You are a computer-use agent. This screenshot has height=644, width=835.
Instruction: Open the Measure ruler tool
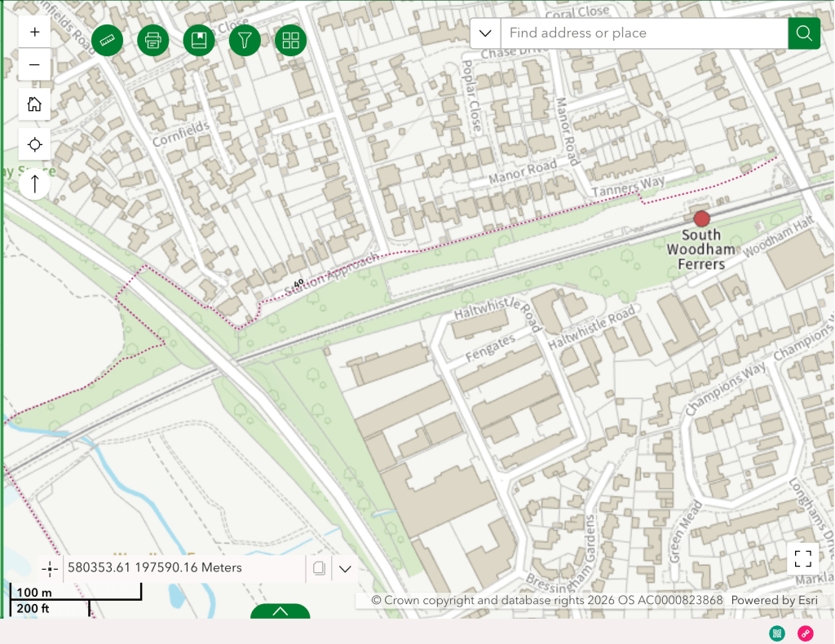108,39
